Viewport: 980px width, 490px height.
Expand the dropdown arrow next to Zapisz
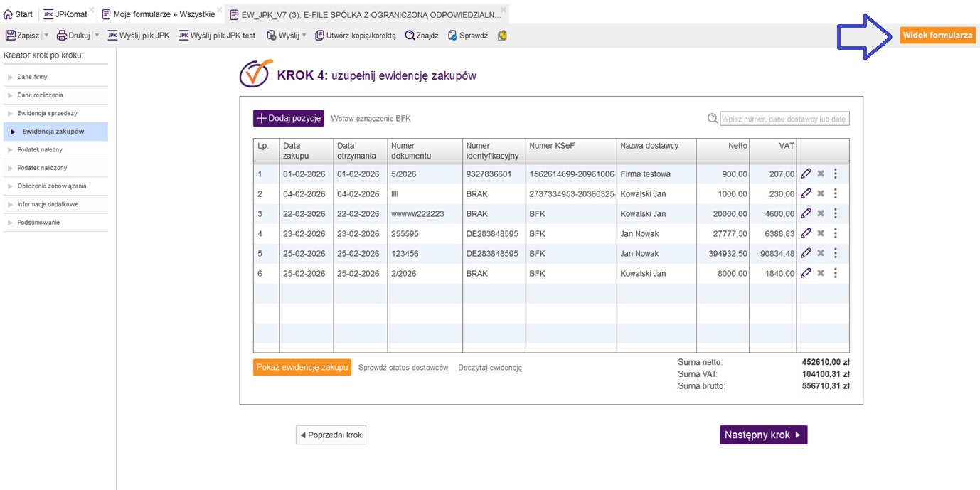coord(46,36)
